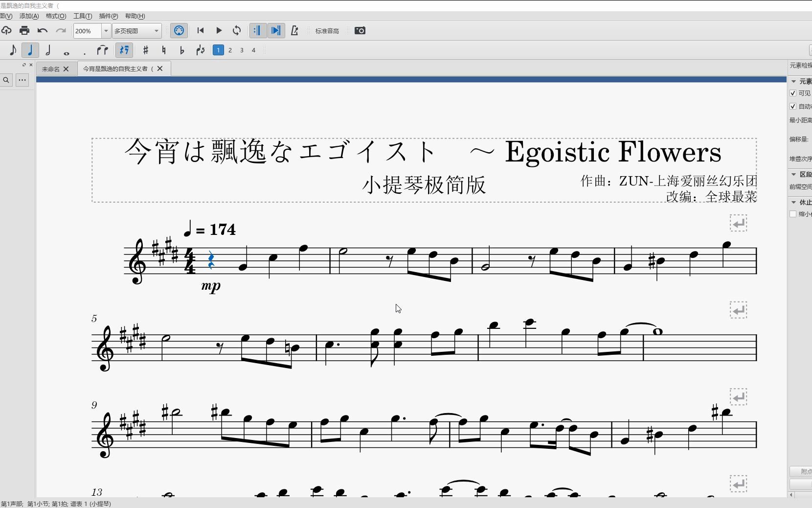
Task: Toggle the 可见 visible checkbox
Action: (x=793, y=93)
